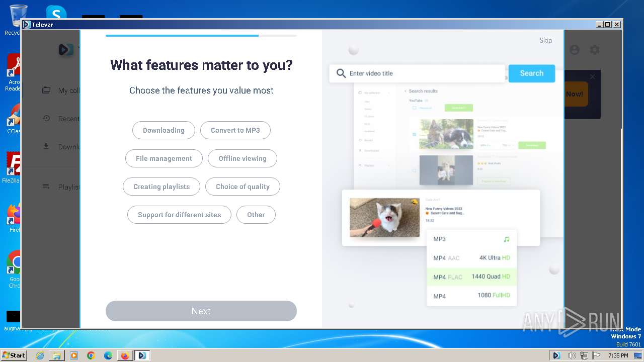This screenshot has width=644, height=362.
Task: Launch Firefox from the taskbar
Action: point(125,355)
